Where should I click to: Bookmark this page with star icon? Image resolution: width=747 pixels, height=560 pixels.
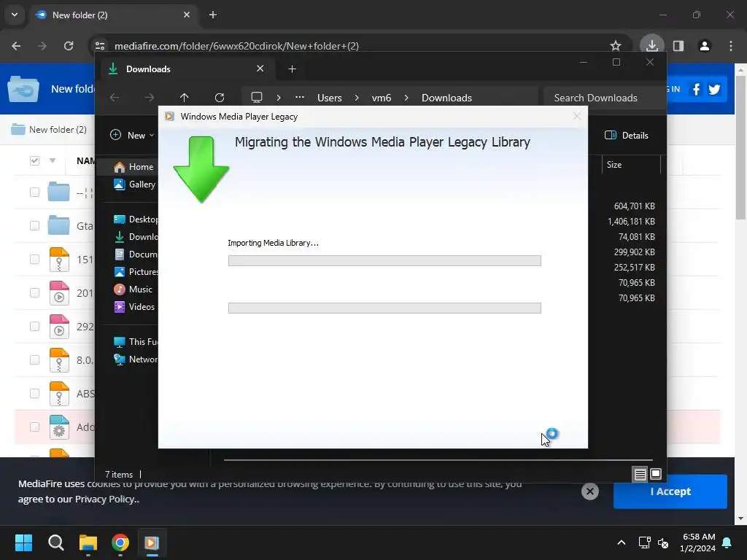pyautogui.click(x=616, y=46)
